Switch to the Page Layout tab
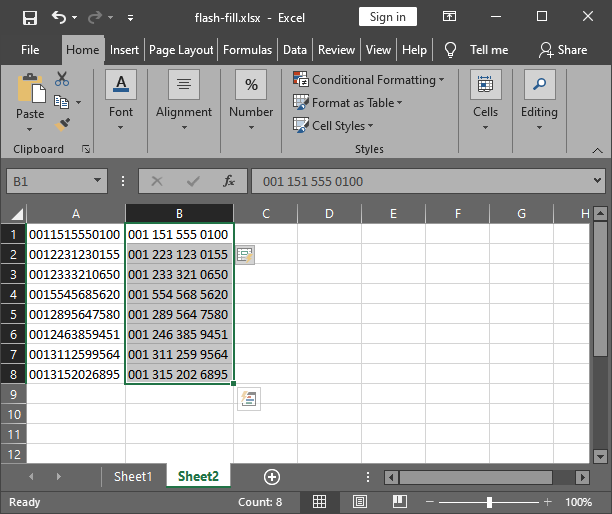This screenshot has height=514, width=612. [181, 50]
